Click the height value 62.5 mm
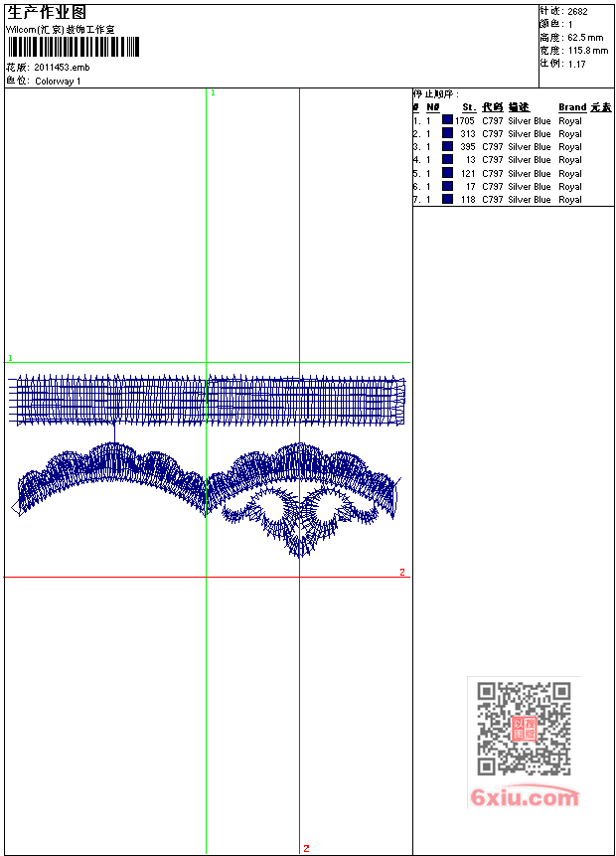616x856 pixels. click(585, 38)
